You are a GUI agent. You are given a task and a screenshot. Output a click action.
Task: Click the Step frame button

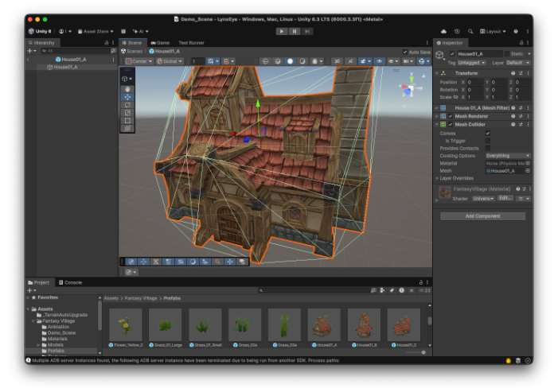pyautogui.click(x=307, y=31)
